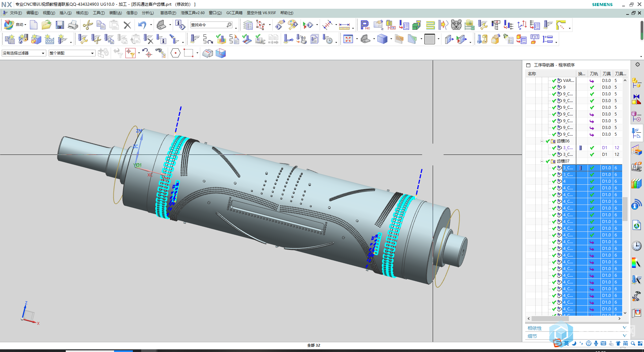Open the 视图(V) menu
Viewport: 644px width, 352px height.
pyautogui.click(x=49, y=13)
